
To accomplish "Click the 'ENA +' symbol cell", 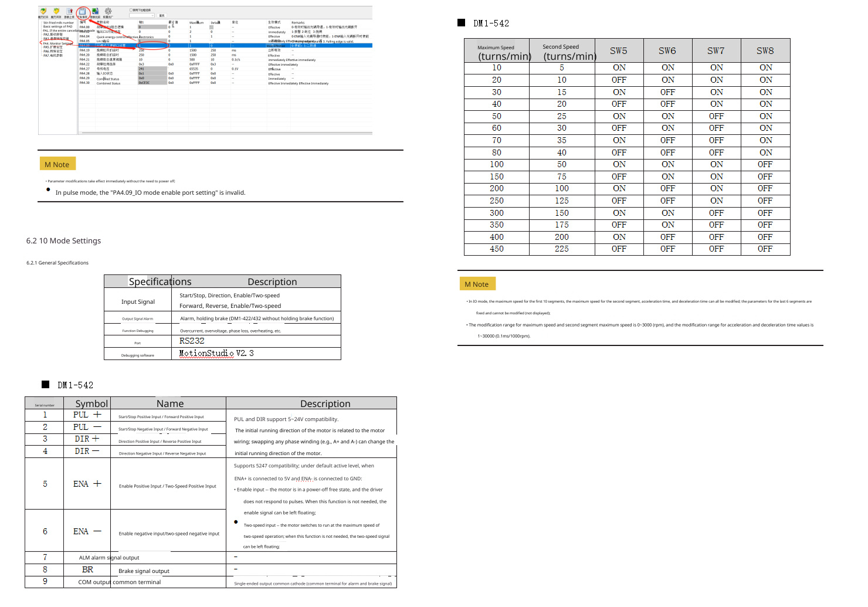I will click(x=87, y=484).
